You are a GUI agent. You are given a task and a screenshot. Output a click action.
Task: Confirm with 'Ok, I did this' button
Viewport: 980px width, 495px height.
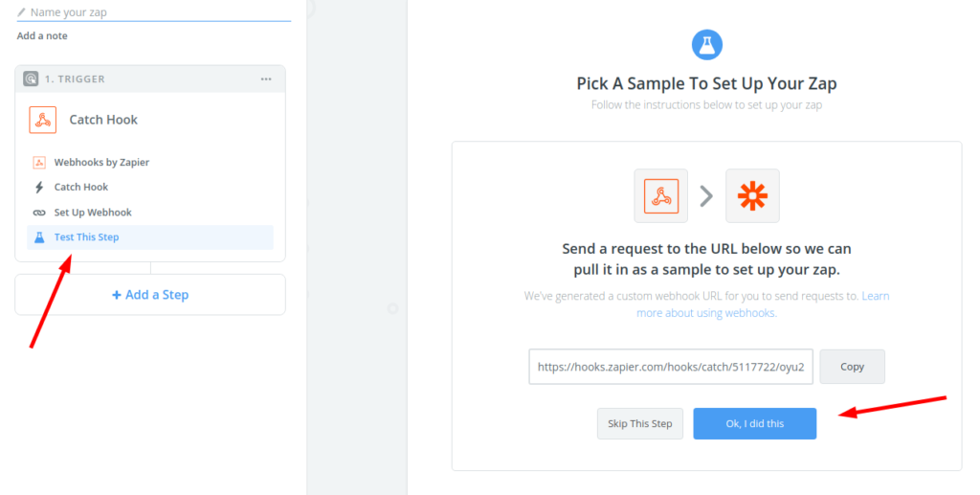(754, 424)
